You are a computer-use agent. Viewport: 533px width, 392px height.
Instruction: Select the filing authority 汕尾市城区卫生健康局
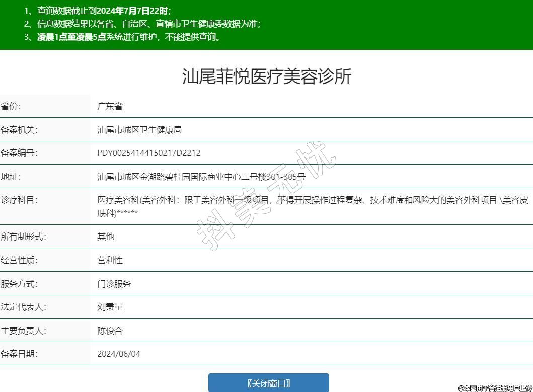pos(139,130)
